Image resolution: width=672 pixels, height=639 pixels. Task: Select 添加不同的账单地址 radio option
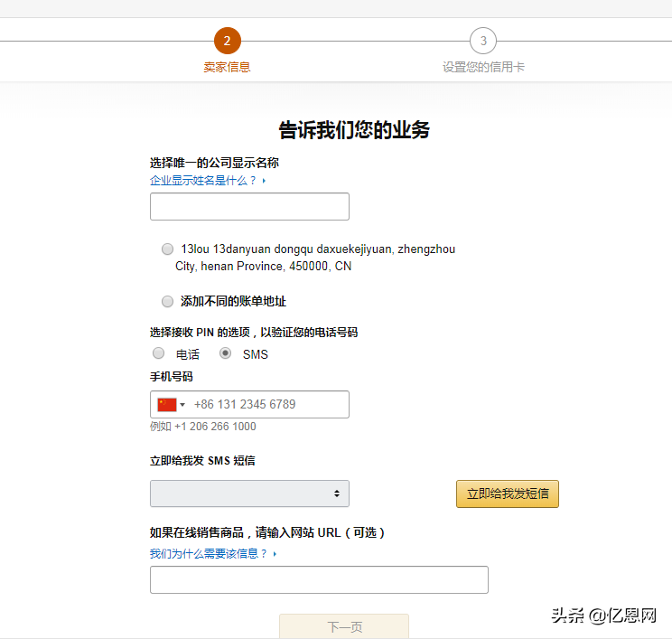tap(168, 302)
